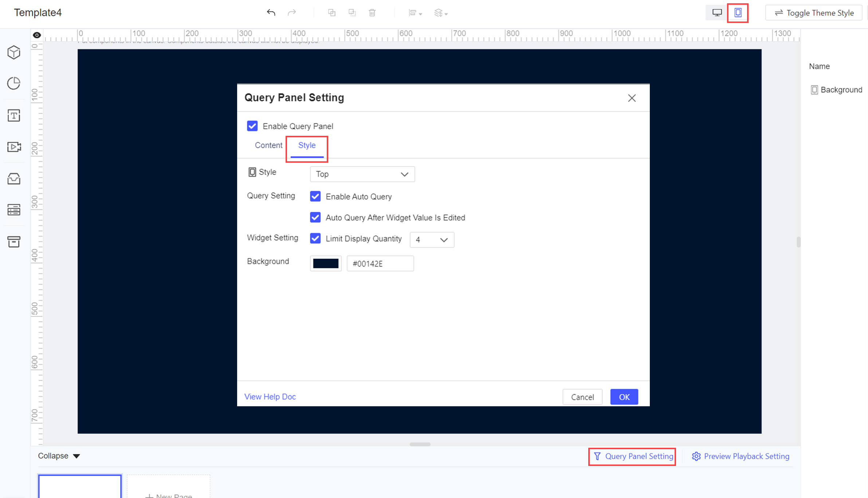The width and height of the screenshot is (868, 498).
Task: Open the Style position dropdown showing Top
Action: [x=362, y=174]
